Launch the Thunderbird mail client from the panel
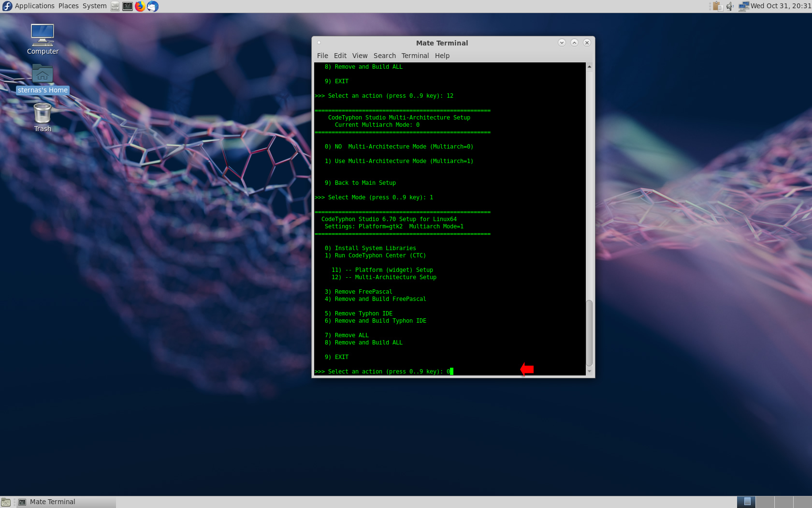Image resolution: width=812 pixels, height=508 pixels. [153, 6]
